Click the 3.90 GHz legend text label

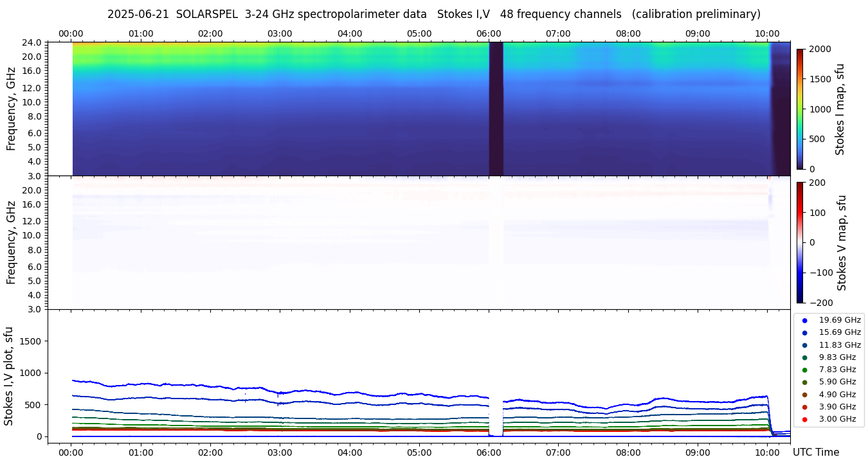[x=837, y=407]
